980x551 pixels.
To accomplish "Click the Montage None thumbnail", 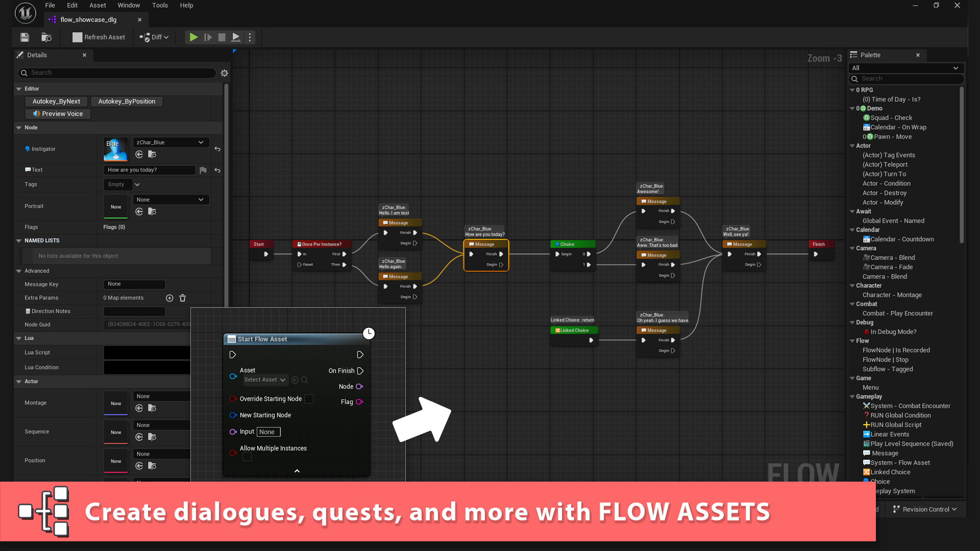I will click(116, 403).
